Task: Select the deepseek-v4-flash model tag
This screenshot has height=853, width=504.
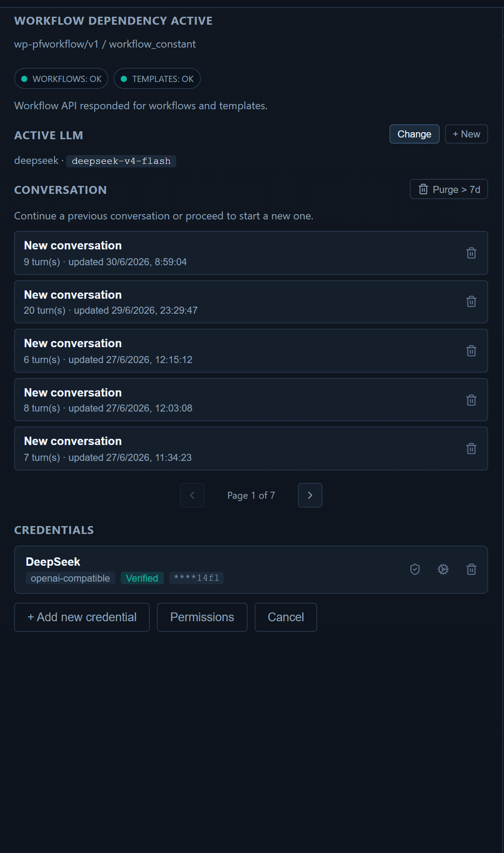Action: click(x=121, y=161)
